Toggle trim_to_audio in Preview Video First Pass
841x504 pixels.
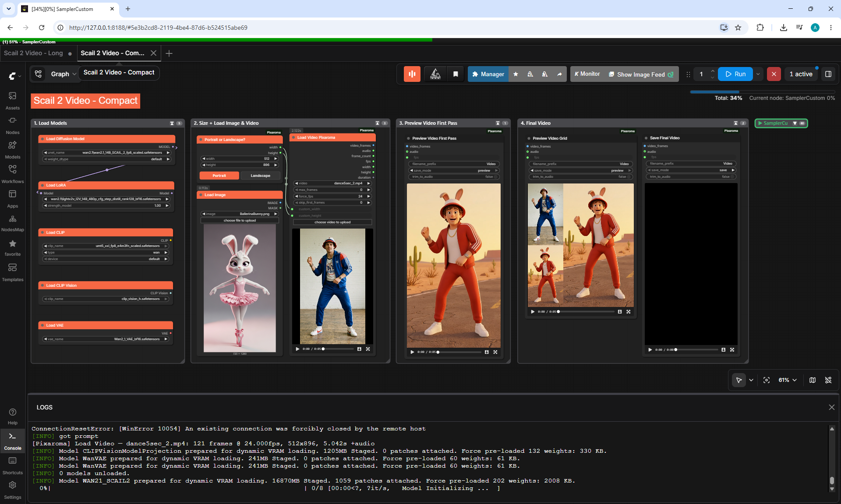[453, 177]
